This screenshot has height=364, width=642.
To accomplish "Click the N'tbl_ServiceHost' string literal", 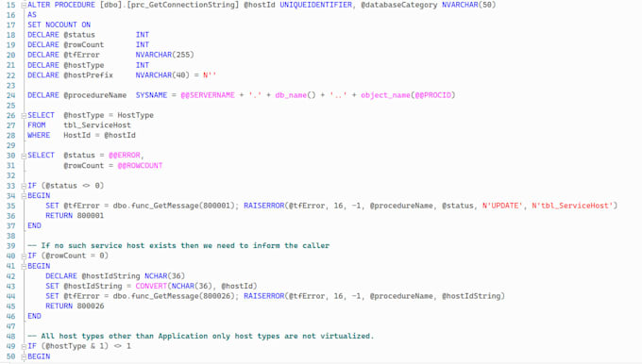I will (572, 206).
